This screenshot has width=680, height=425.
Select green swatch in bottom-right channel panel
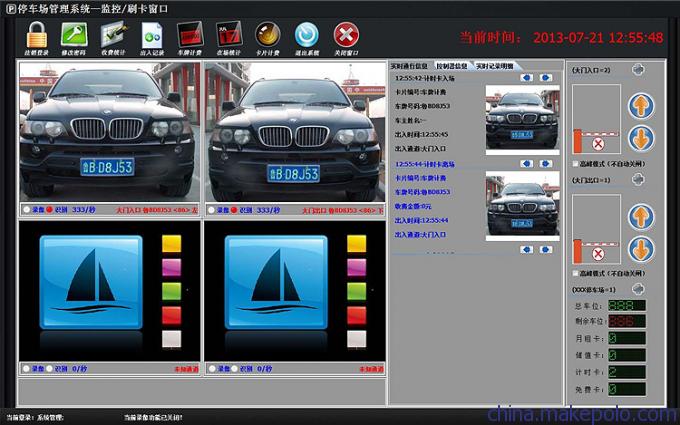pyautogui.click(x=356, y=291)
